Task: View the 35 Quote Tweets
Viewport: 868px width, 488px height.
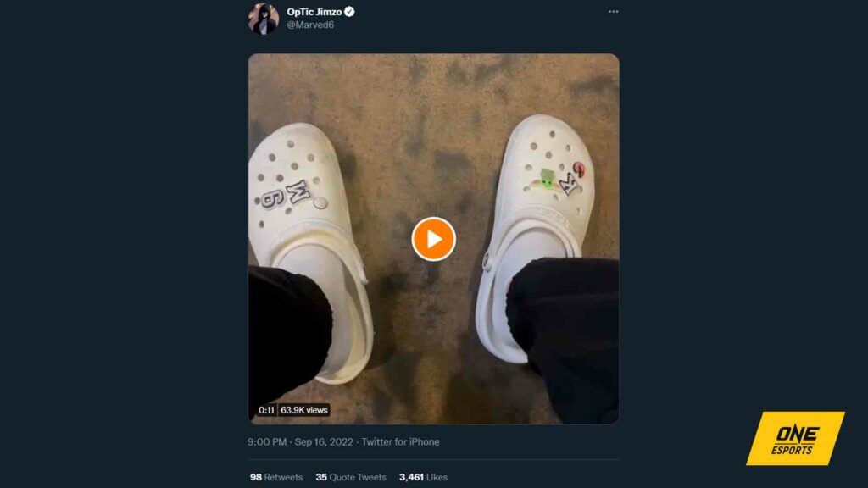Action: tap(350, 478)
